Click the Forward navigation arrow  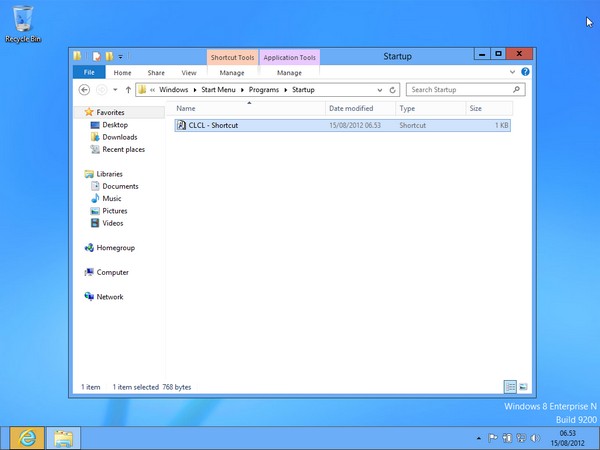tap(101, 90)
